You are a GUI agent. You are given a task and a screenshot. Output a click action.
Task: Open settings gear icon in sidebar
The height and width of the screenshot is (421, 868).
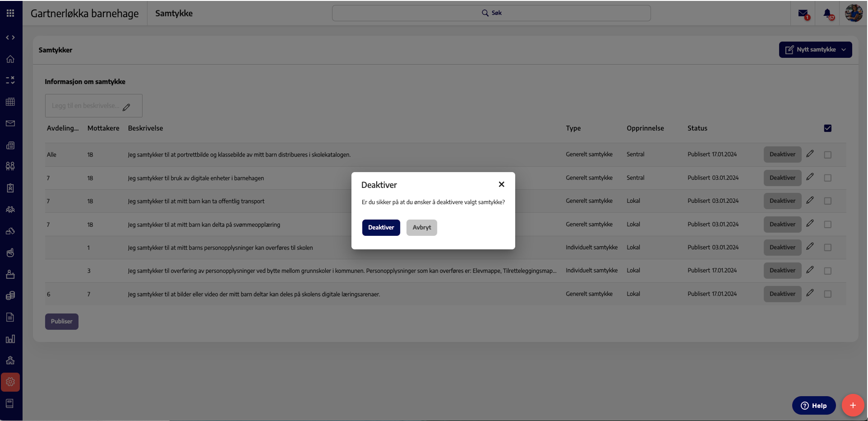click(10, 382)
